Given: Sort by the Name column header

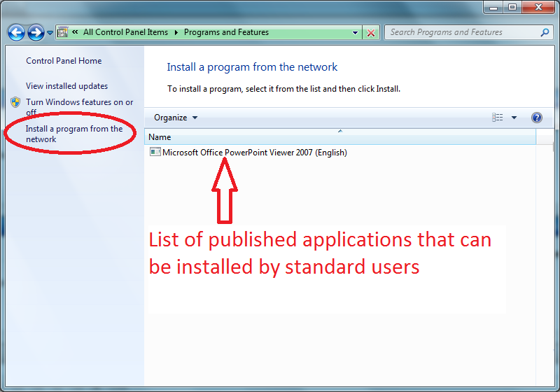Looking at the screenshot, I should point(340,136).
